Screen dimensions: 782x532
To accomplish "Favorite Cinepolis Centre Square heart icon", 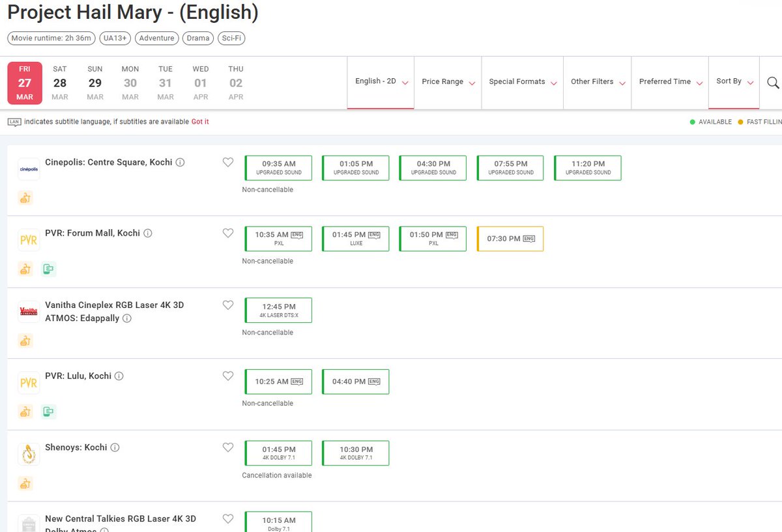I will [x=228, y=162].
